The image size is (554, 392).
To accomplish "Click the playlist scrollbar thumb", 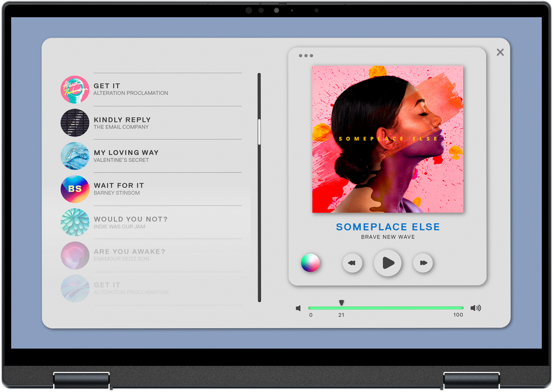I will (259, 132).
